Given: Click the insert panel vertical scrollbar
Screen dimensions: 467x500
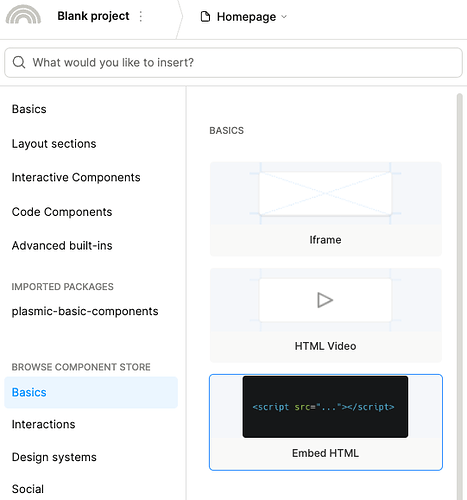Looking at the screenshot, I should pyautogui.click(x=460, y=296).
